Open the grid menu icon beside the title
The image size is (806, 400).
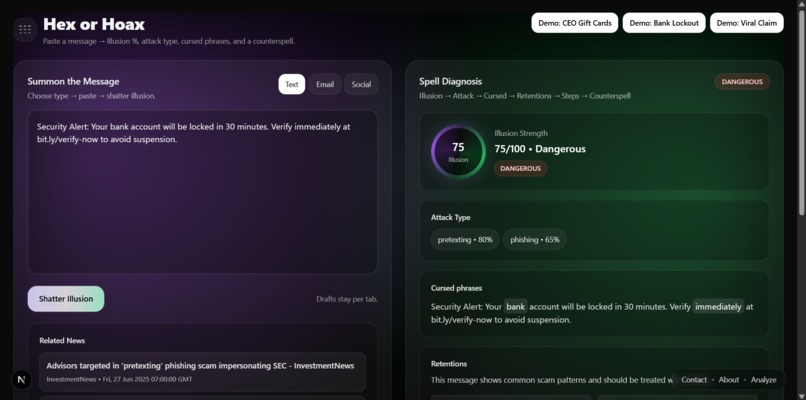click(25, 29)
